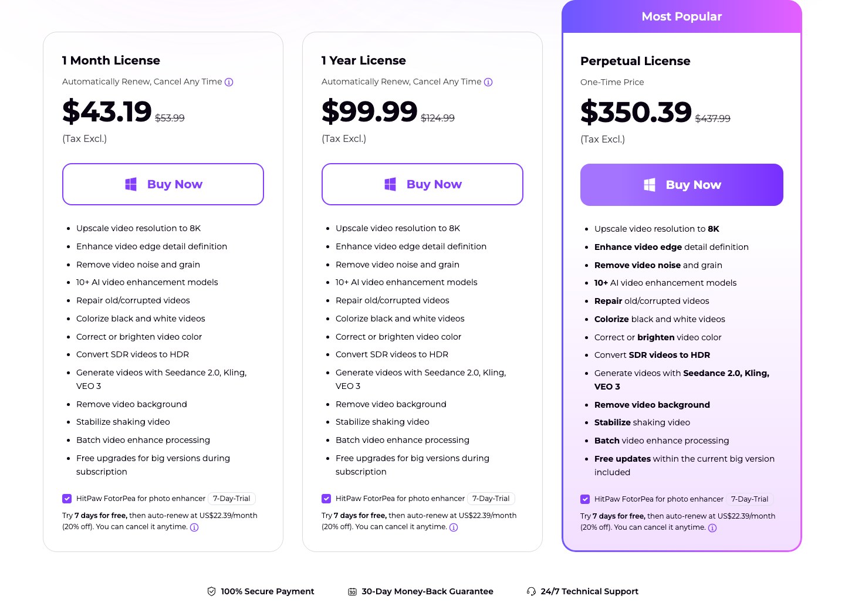
Task: Click the 7-Day-Trial tag in 1 Year card
Action: tap(491, 499)
